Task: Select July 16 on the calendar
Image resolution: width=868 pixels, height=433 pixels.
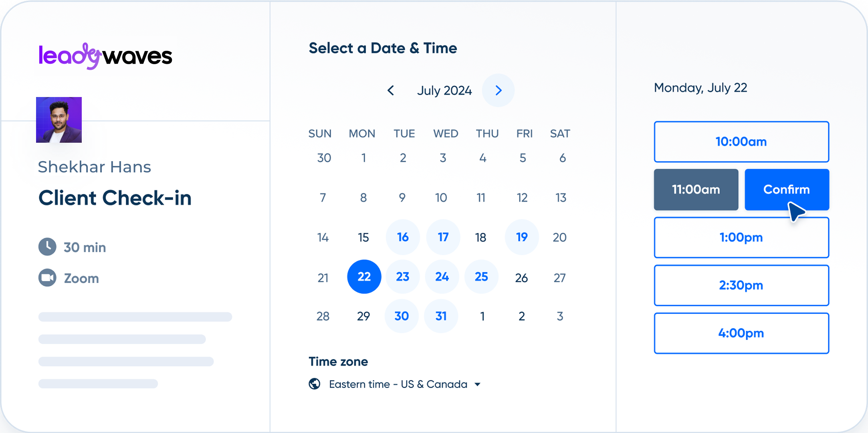Action: [403, 237]
